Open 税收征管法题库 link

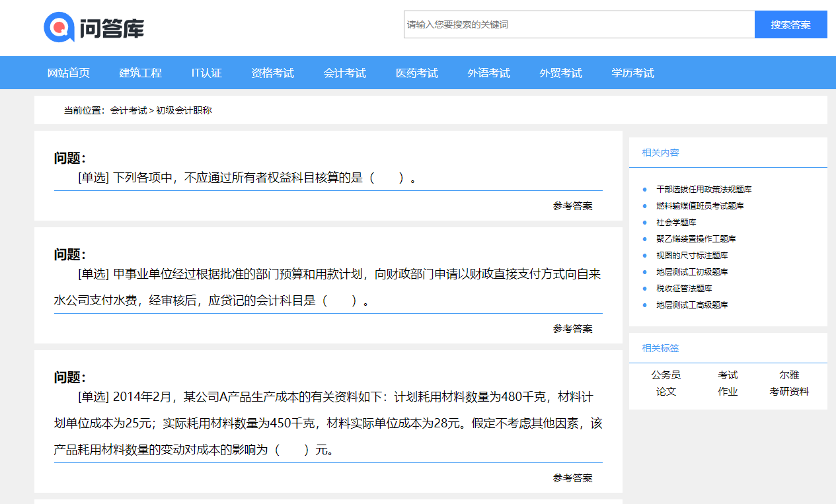[x=684, y=288]
